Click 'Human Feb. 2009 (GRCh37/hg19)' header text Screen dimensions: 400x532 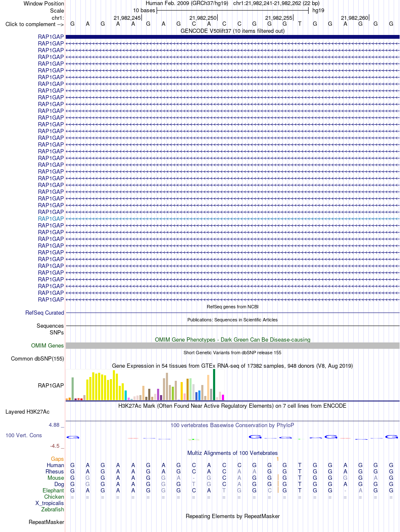tap(186, 3)
